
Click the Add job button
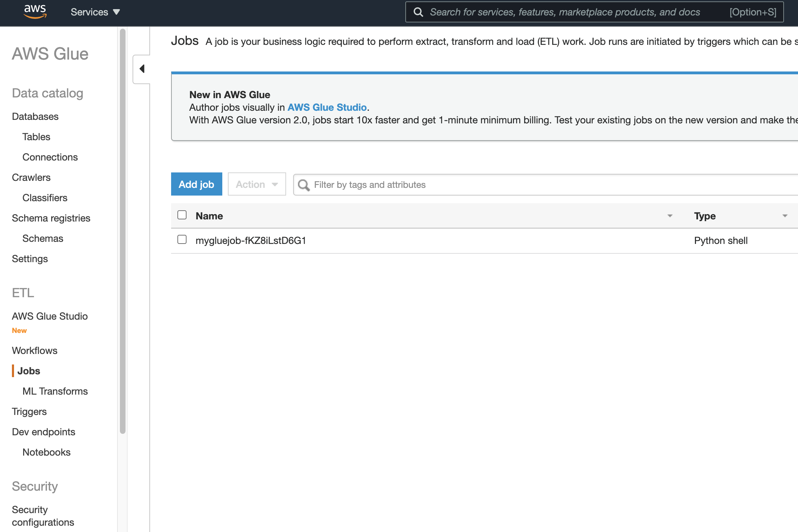click(x=196, y=184)
